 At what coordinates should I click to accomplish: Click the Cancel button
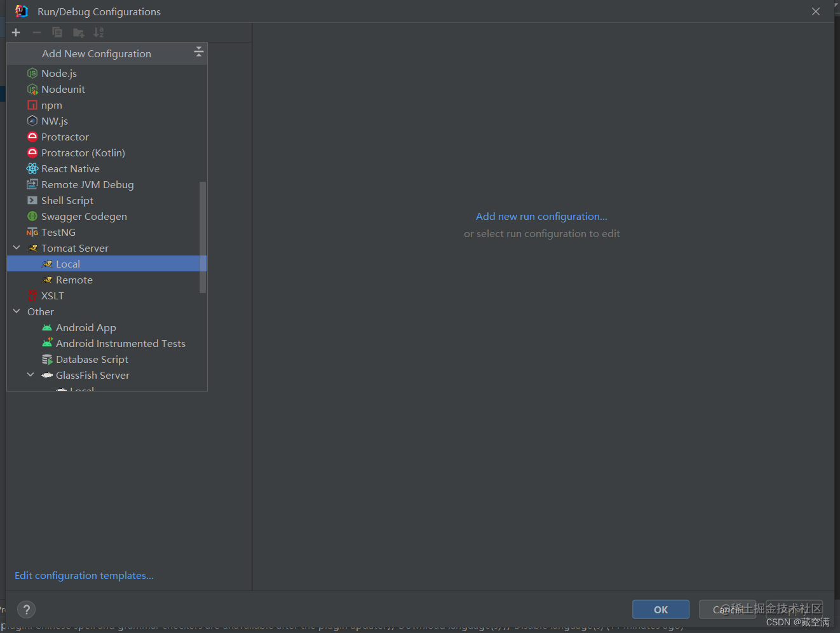pos(728,609)
